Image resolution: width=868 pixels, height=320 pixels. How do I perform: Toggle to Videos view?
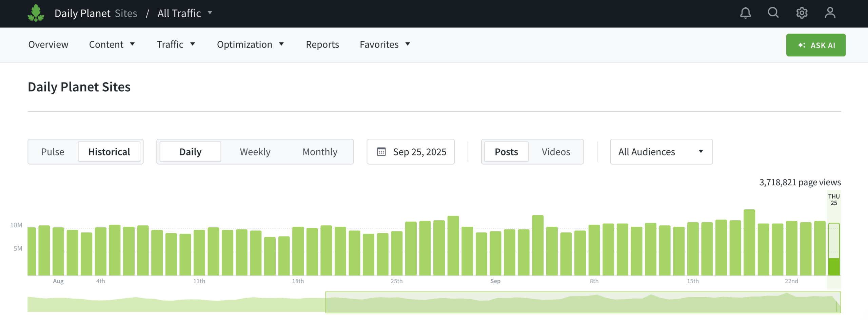(x=555, y=152)
